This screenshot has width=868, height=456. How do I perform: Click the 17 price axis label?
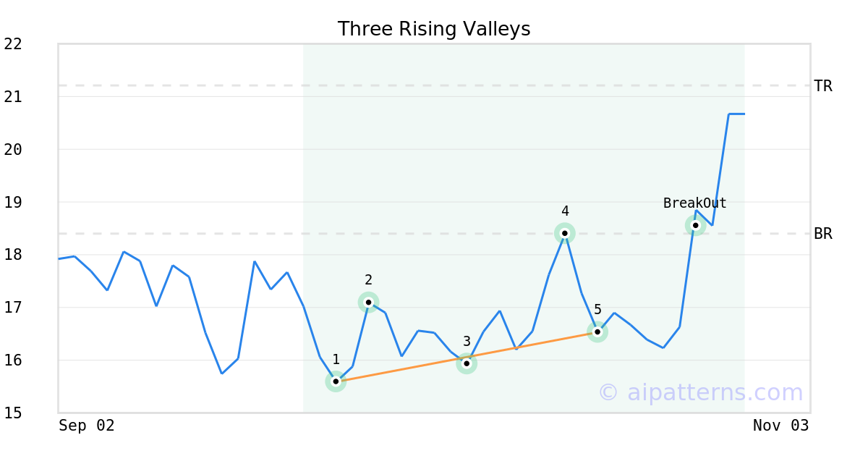[13, 308]
